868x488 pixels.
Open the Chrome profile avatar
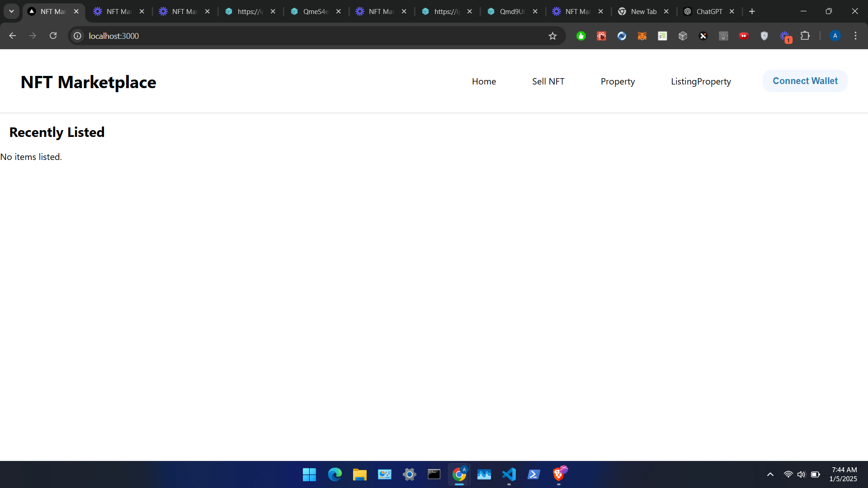[835, 36]
